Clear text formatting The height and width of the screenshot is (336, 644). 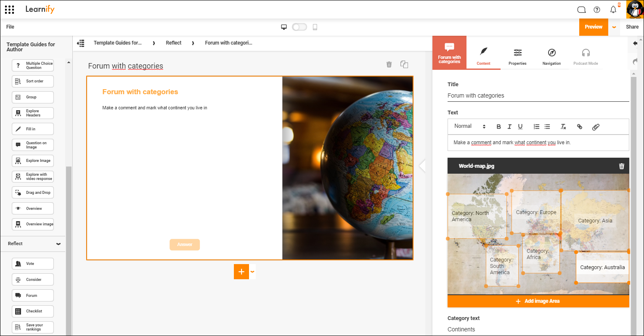[x=564, y=127]
